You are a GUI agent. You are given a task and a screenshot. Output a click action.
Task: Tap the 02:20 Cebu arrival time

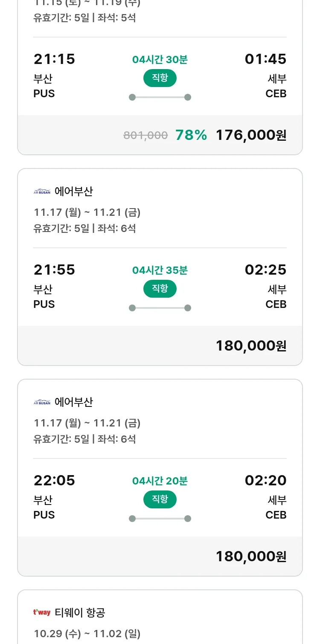265,481
